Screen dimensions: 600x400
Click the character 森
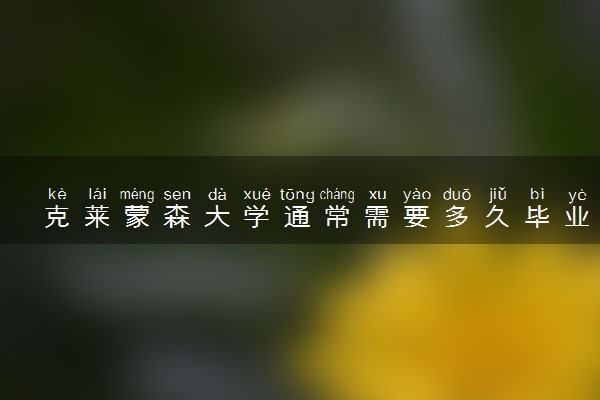pos(177,217)
